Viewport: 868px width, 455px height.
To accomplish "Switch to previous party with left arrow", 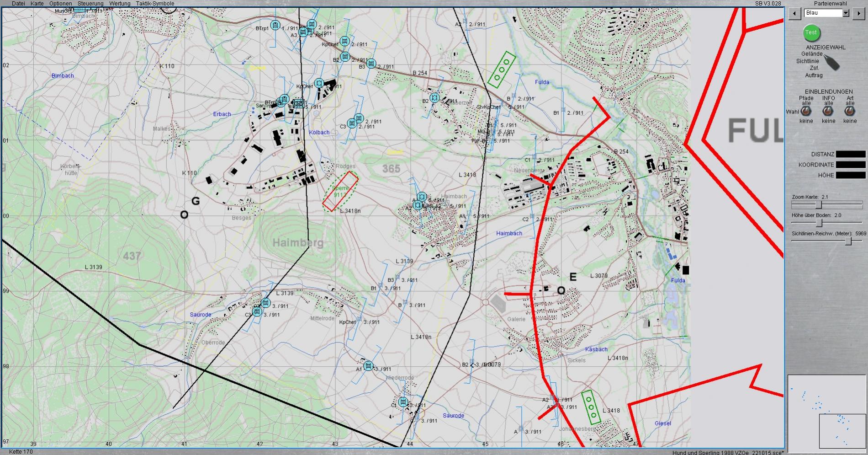I will point(794,13).
